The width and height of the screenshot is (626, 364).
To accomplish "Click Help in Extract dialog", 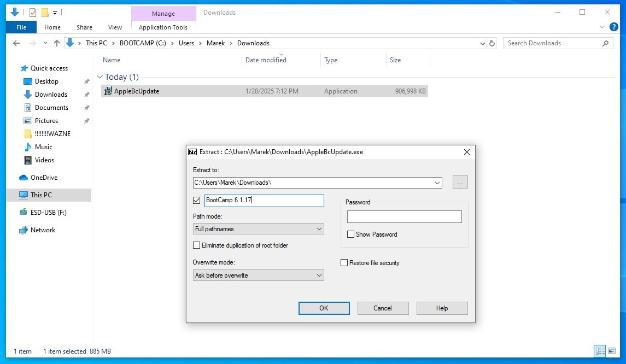I will (442, 308).
